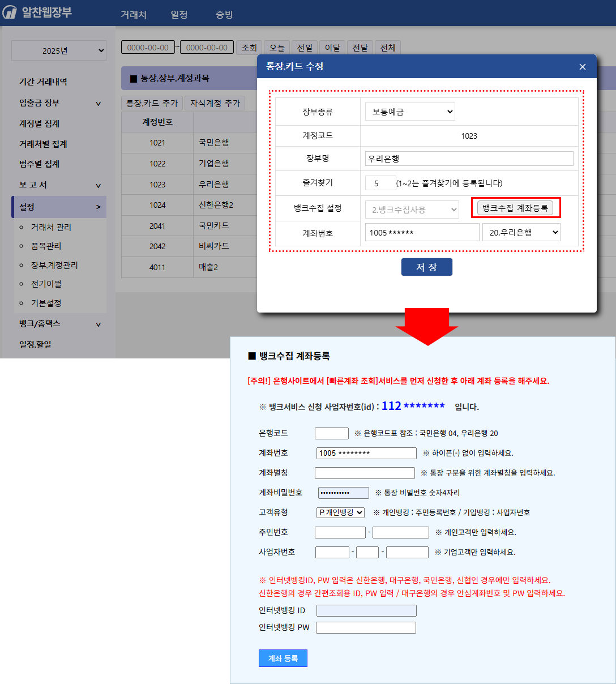Click the 오늘 date filter button
This screenshot has height=684, width=616.
277,48
